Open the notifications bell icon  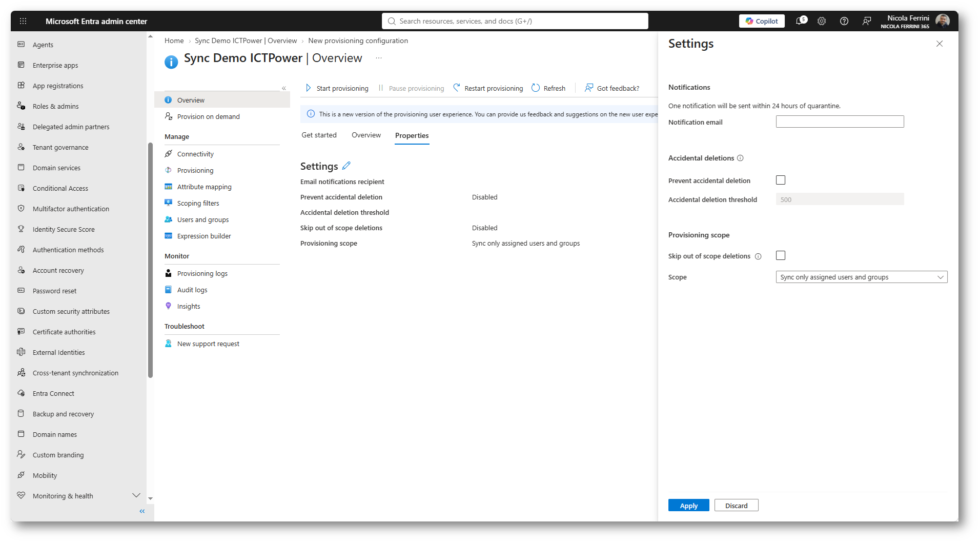point(800,21)
